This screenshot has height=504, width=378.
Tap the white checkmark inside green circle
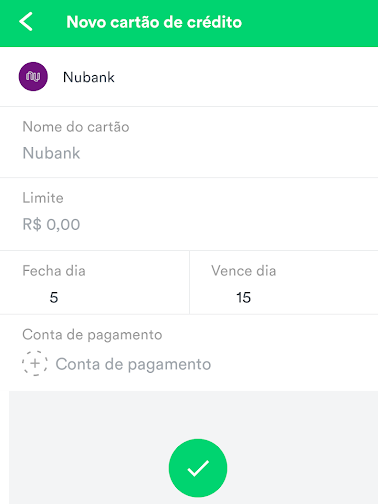click(198, 468)
